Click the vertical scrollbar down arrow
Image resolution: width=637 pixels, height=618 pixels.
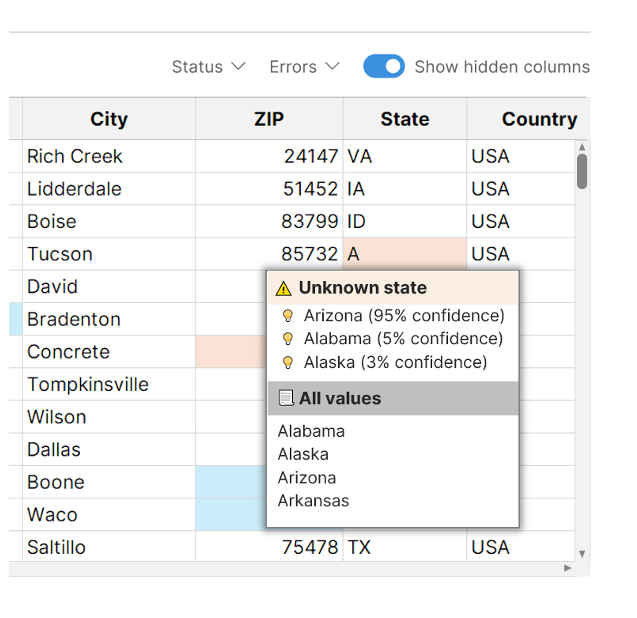(582, 554)
